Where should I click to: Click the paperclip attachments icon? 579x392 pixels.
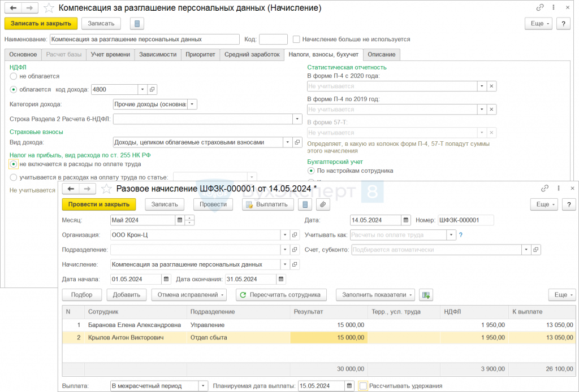click(x=322, y=204)
